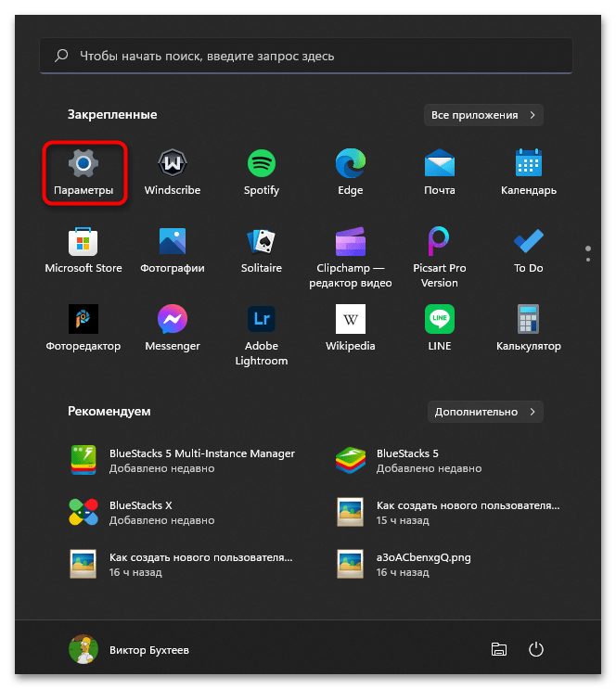Click the chevron beside Все приложения

(x=533, y=115)
